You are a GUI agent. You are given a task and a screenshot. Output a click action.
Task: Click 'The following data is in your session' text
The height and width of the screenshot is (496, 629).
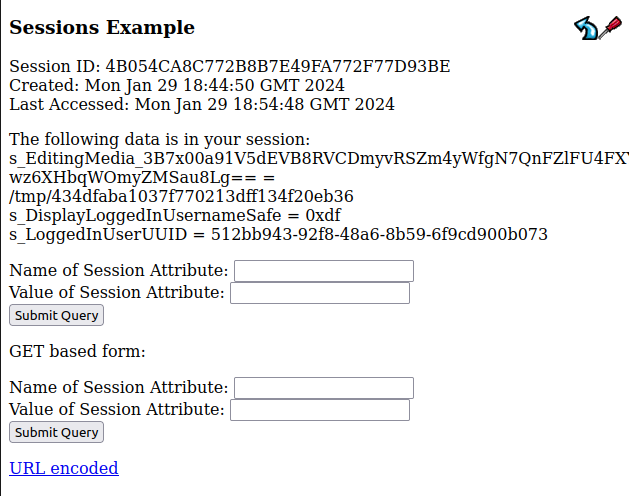click(x=160, y=139)
